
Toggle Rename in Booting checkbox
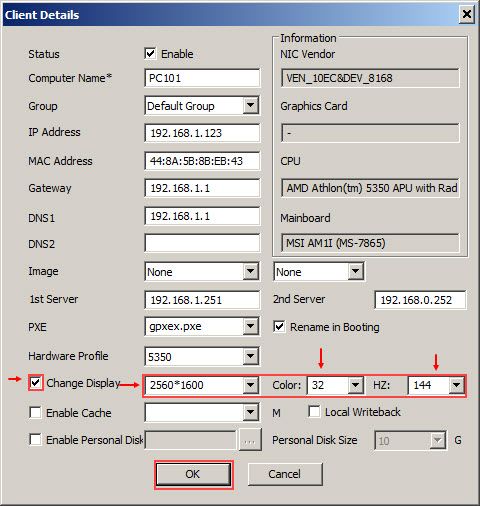click(x=279, y=326)
